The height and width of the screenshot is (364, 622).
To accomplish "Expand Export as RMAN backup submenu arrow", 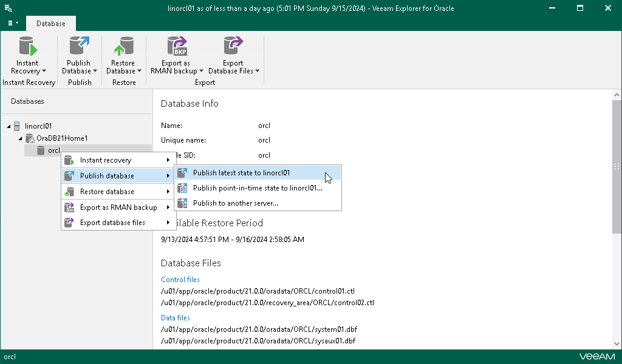I will pyautogui.click(x=168, y=207).
